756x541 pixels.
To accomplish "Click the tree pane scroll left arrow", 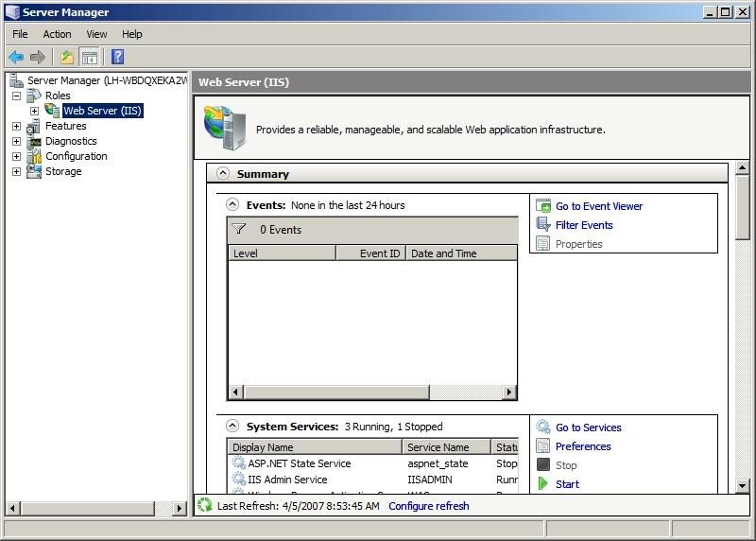I will point(12,508).
